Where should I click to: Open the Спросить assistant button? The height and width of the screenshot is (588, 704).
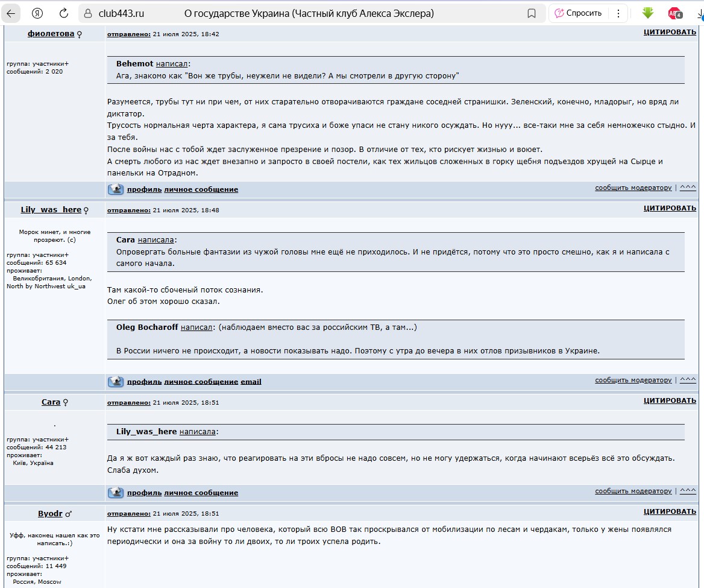(x=578, y=13)
